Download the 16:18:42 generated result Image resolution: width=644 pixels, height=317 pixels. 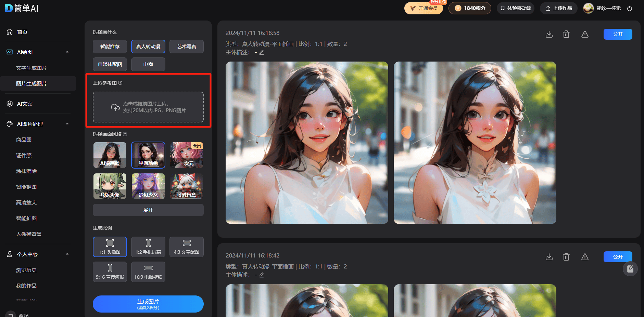pos(549,257)
